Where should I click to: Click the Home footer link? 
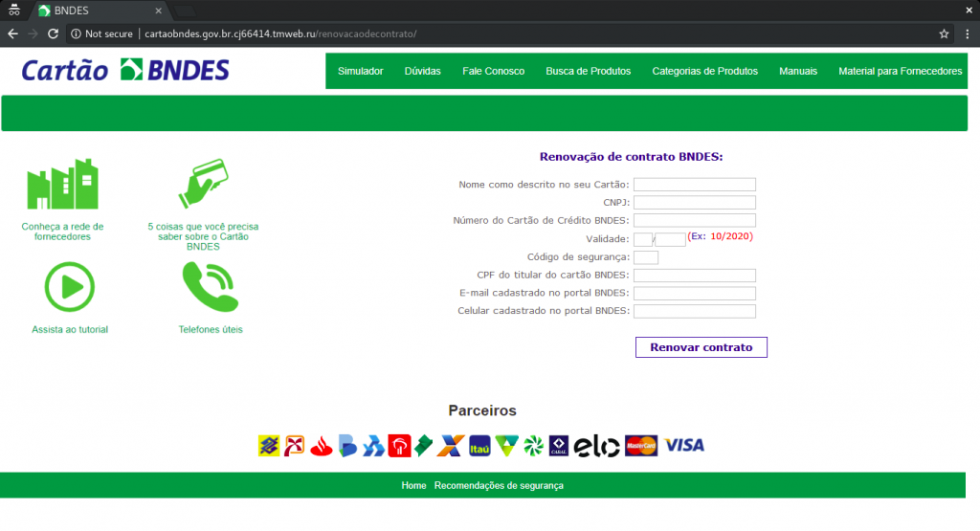[413, 485]
